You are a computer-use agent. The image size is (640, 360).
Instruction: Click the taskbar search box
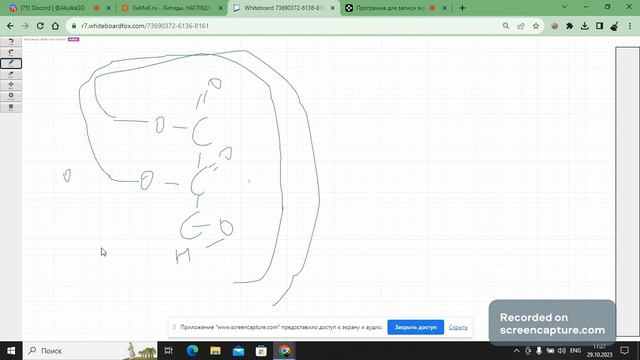coord(90,351)
